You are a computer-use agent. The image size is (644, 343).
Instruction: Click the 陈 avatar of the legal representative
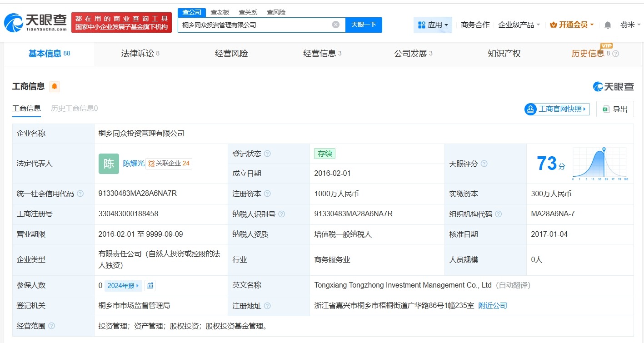[x=108, y=164]
